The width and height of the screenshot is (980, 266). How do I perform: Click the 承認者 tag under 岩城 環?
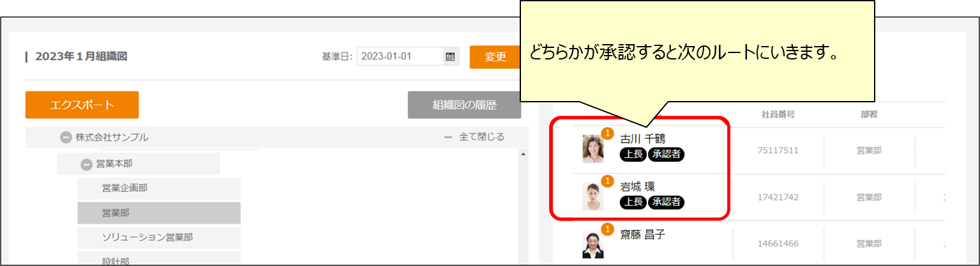pos(666,203)
